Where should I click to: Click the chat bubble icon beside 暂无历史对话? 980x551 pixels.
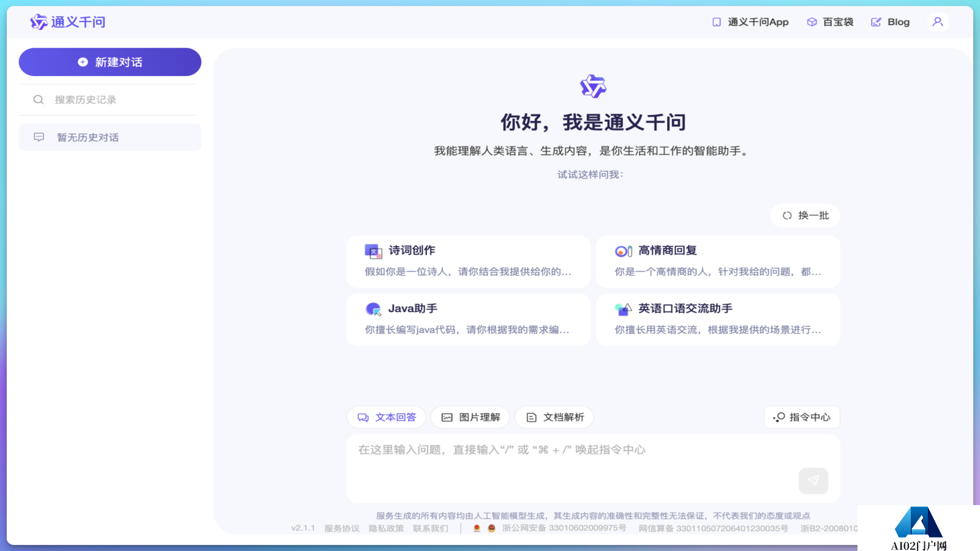coord(39,137)
